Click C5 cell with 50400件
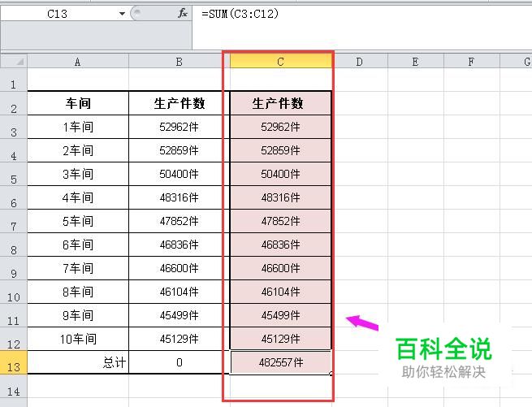Screen dimensions: 532x407 pyautogui.click(x=280, y=174)
